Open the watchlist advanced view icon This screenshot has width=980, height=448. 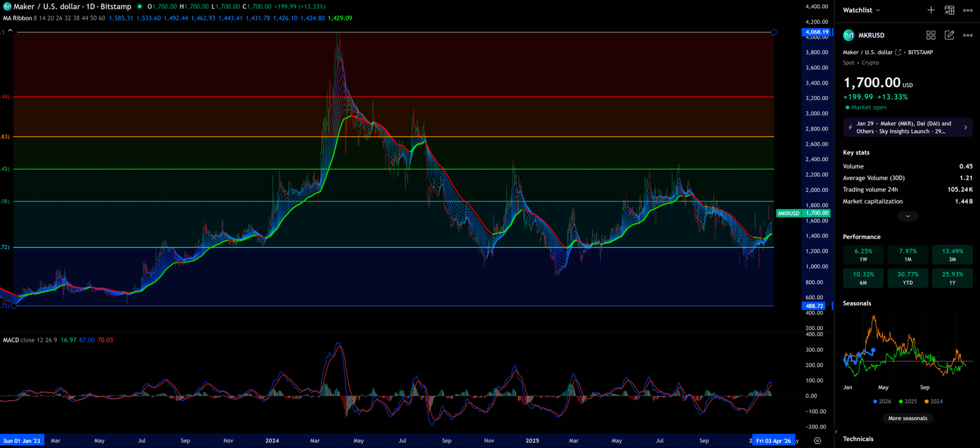coord(949,10)
